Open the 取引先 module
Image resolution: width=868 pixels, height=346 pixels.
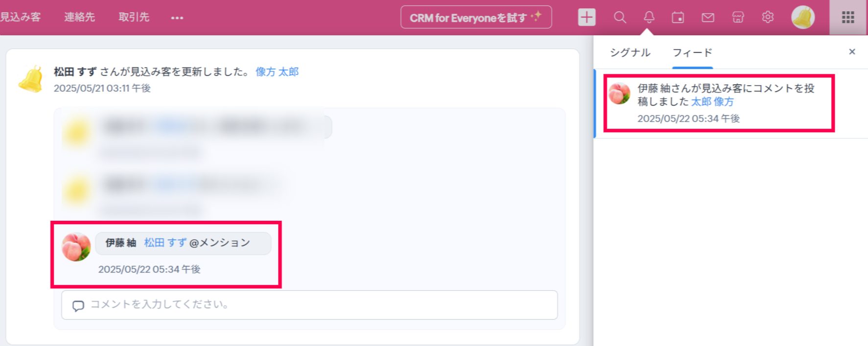[x=134, y=17]
